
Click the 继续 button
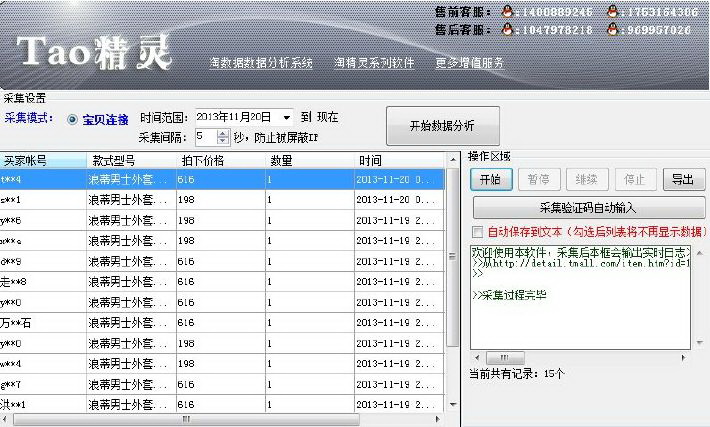pyautogui.click(x=587, y=180)
